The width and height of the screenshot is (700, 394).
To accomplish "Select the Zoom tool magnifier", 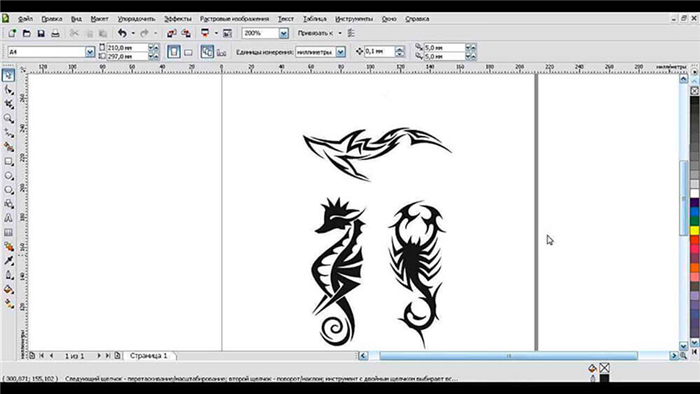I will [8, 118].
